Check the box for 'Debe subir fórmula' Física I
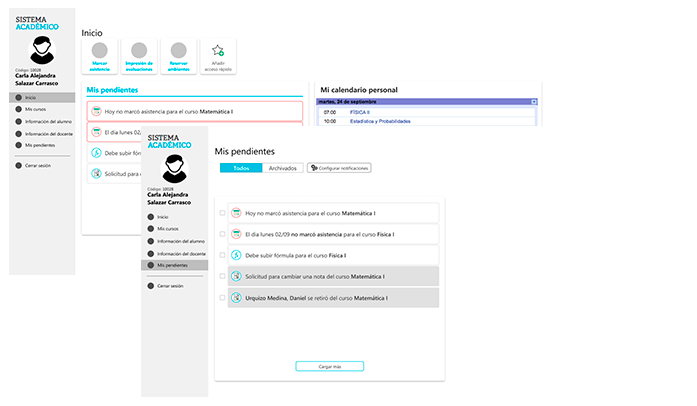Screen dimensions: 697x406 point(222,255)
